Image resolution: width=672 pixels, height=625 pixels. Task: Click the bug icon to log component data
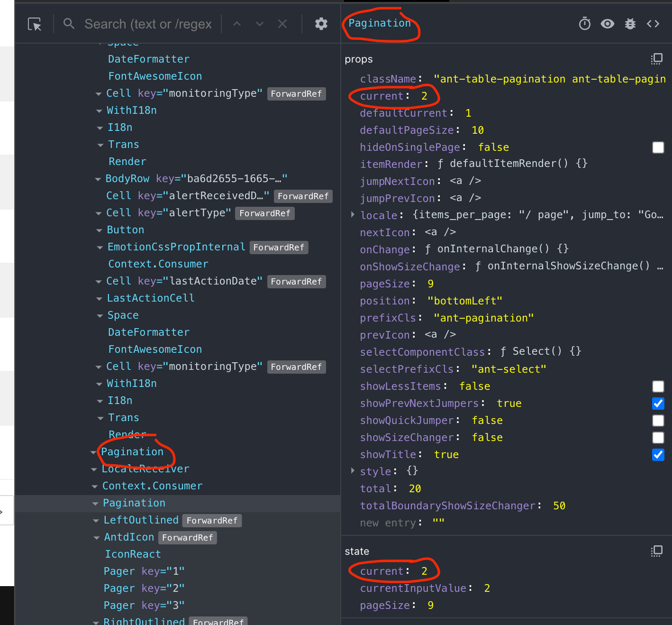630,24
